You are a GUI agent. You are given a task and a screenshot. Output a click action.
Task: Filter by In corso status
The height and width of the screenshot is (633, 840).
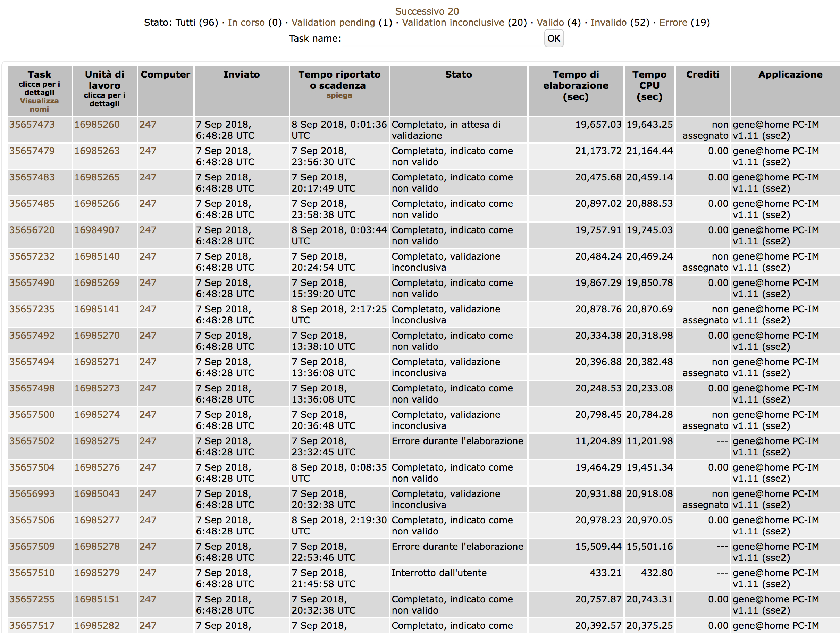246,23
